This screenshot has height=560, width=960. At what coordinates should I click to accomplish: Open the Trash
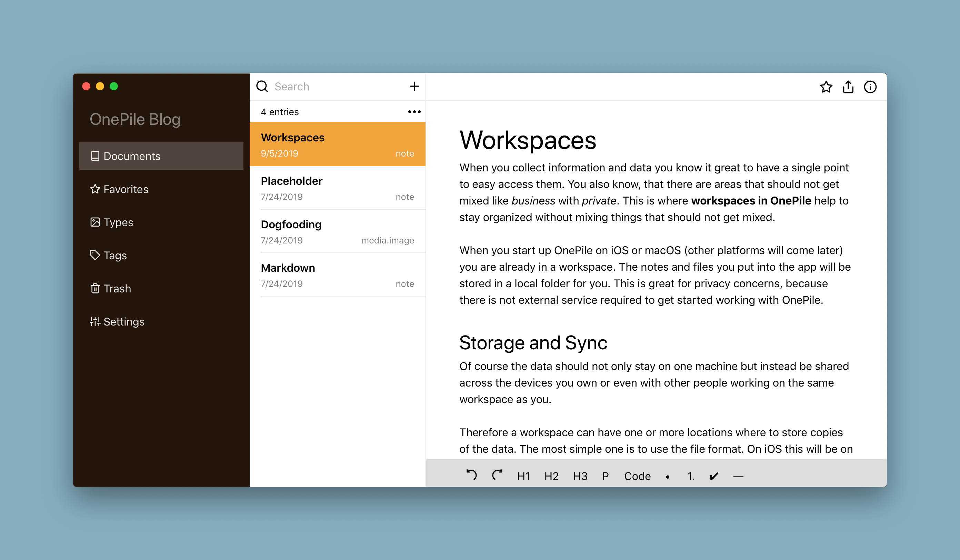(x=117, y=288)
